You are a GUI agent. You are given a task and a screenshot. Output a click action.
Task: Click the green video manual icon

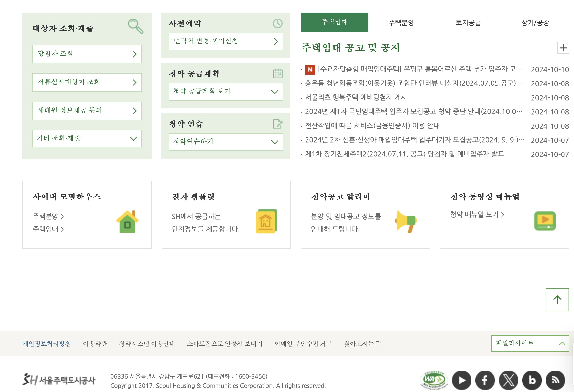click(x=545, y=221)
